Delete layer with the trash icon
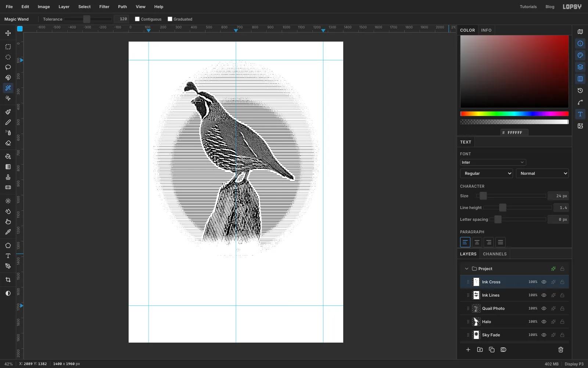The height and width of the screenshot is (368, 588). (x=561, y=350)
